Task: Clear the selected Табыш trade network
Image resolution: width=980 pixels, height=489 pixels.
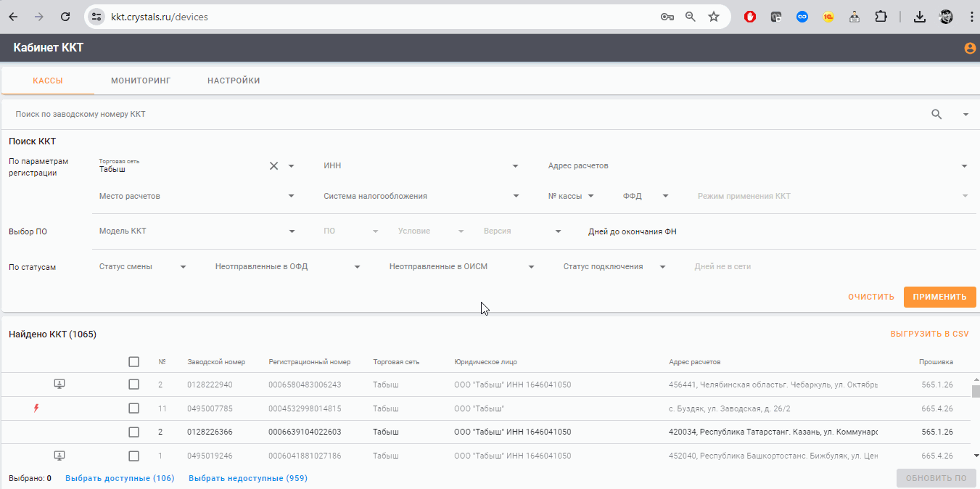Action: [274, 165]
